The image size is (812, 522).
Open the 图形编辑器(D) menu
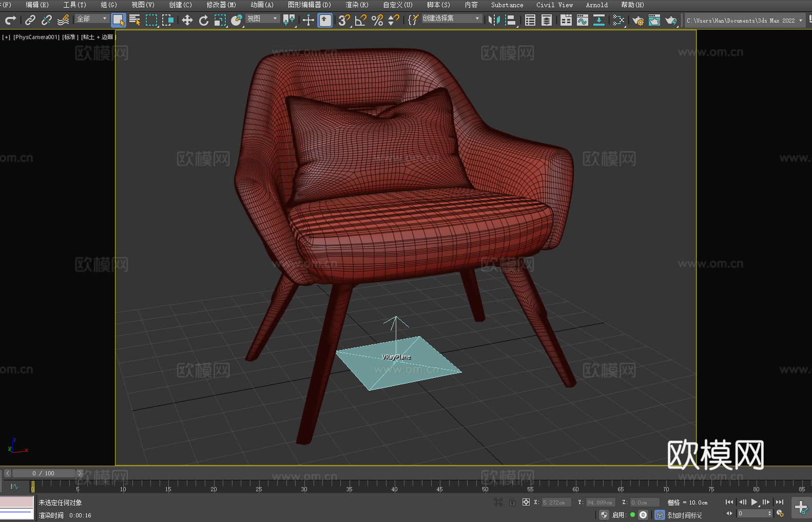point(309,5)
